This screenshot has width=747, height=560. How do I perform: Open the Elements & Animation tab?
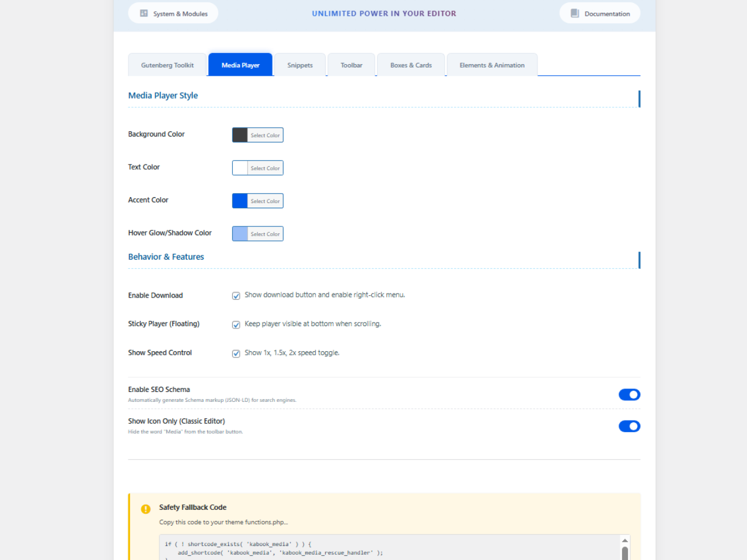[492, 65]
